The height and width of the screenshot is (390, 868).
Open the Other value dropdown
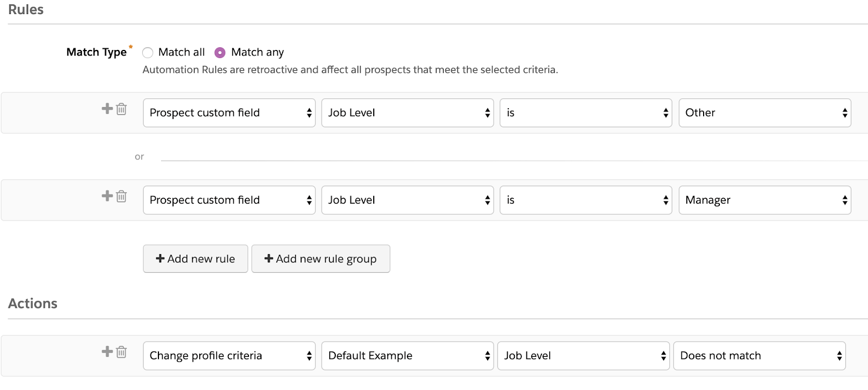[764, 113]
